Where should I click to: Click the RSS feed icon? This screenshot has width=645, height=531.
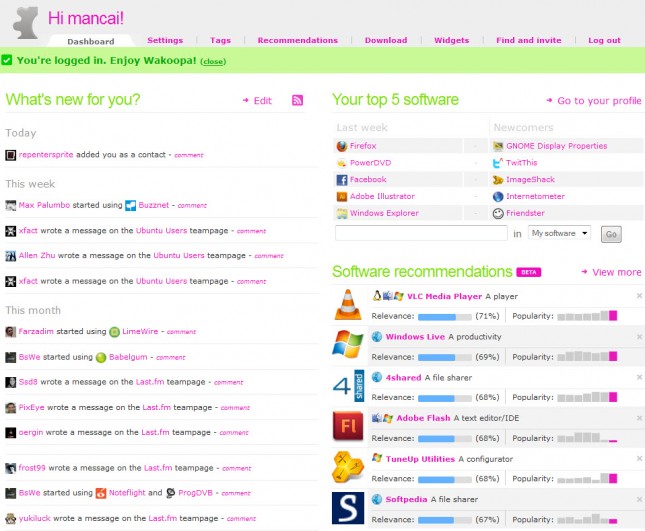[x=297, y=100]
